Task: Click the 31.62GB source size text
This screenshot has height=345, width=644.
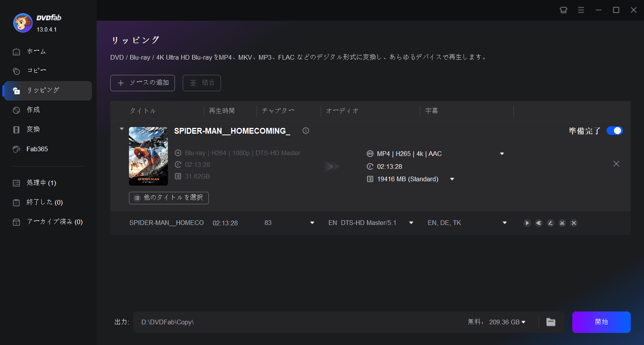Action: tap(198, 176)
